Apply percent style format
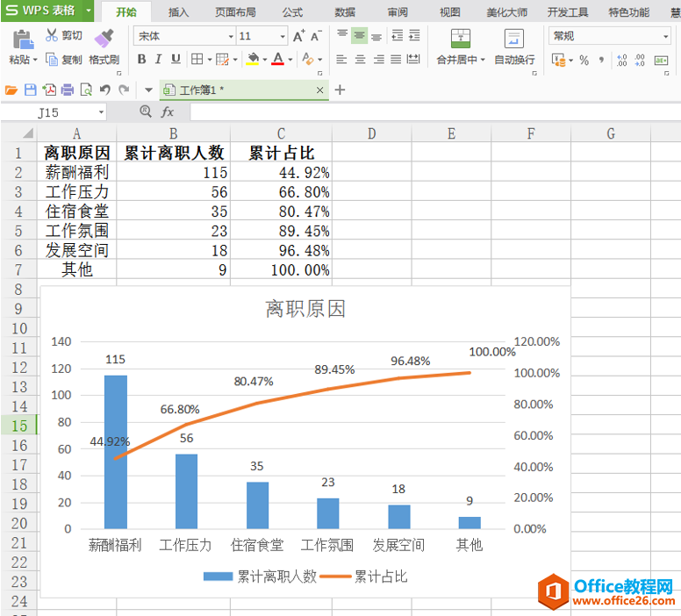This screenshot has width=681, height=616. pyautogui.click(x=584, y=60)
